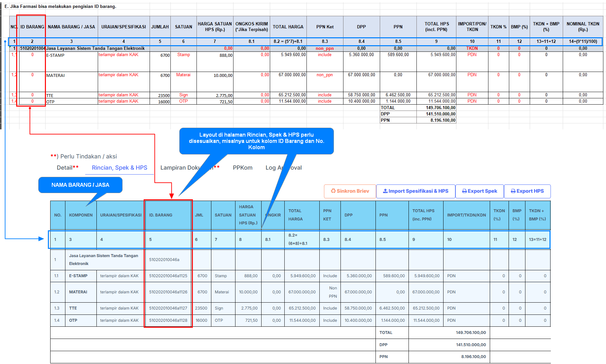Select ID barang 510202010046a1125 cell
This screenshot has width=606, height=364.
click(x=168, y=276)
